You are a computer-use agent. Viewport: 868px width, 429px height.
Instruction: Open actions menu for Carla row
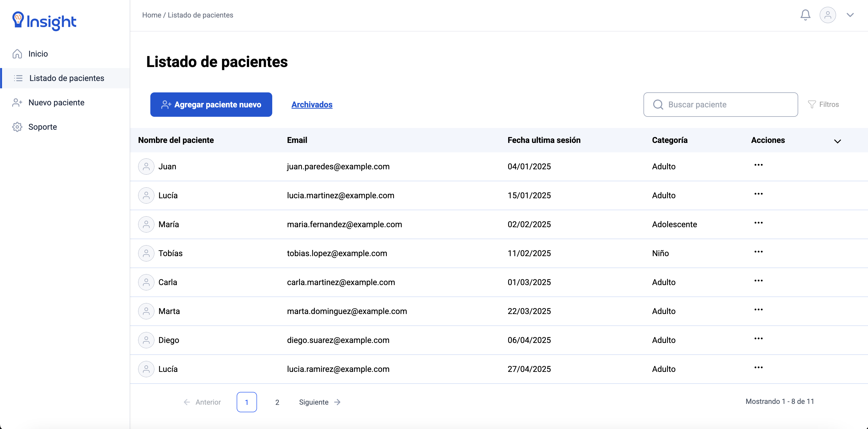(759, 281)
